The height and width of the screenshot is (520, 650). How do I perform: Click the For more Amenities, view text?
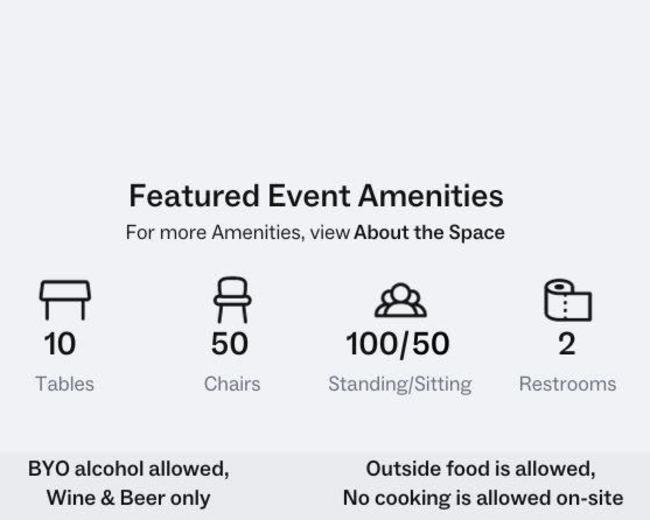click(238, 232)
